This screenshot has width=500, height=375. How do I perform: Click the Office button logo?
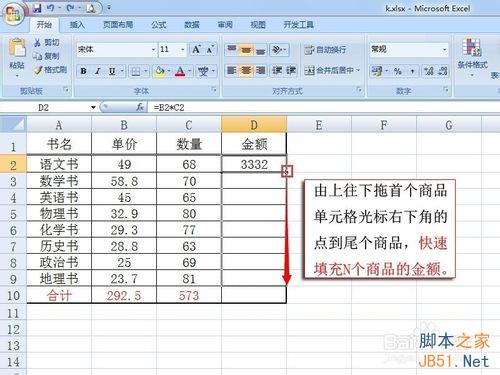(x=13, y=14)
